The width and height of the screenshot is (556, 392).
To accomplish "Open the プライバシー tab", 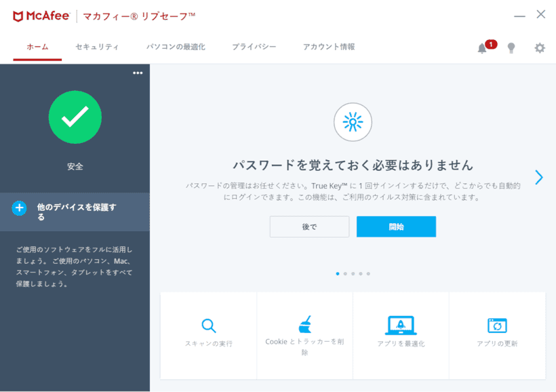I will pos(254,47).
